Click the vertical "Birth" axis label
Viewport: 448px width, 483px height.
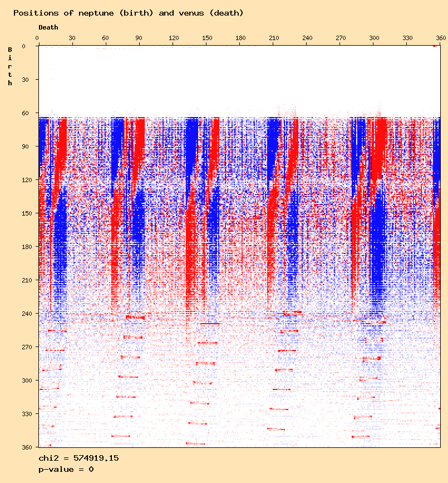(x=10, y=66)
